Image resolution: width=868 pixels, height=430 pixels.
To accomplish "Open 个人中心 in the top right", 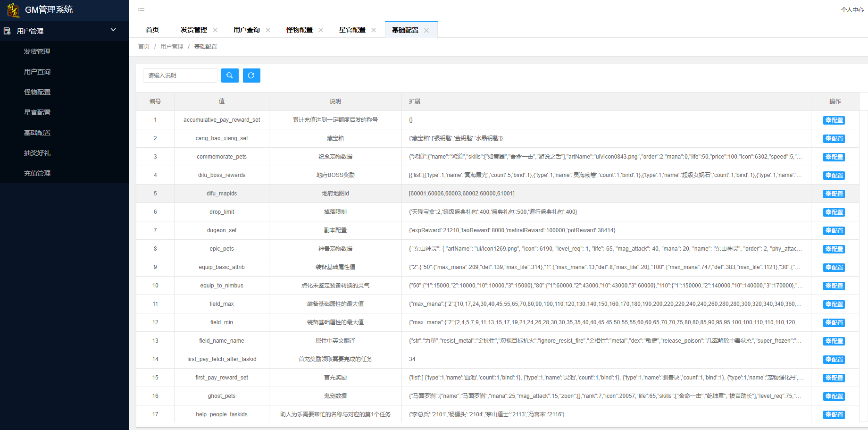I will tap(852, 10).
